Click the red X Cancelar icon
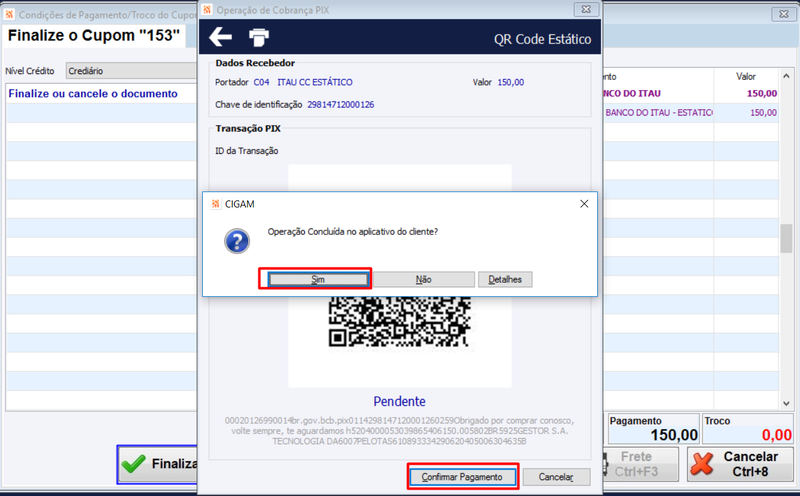800x496 pixels. point(702,464)
